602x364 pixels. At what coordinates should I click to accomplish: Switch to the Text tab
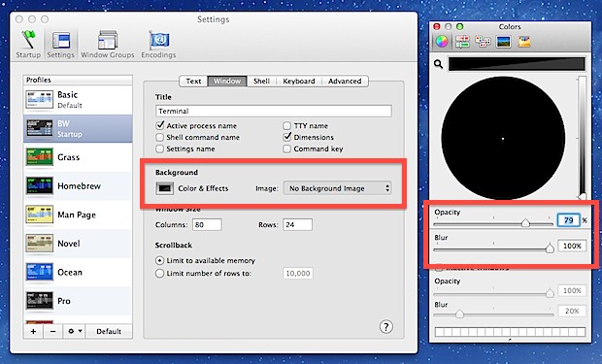point(193,81)
